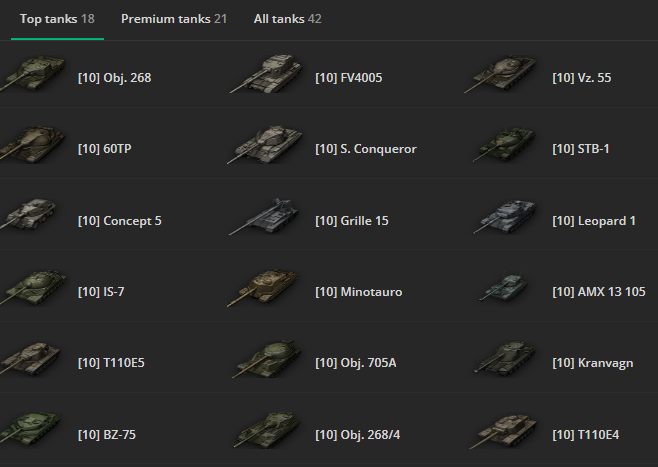The height and width of the screenshot is (467, 658).
Task: Click the T110E5 tank icon
Action: (30, 358)
